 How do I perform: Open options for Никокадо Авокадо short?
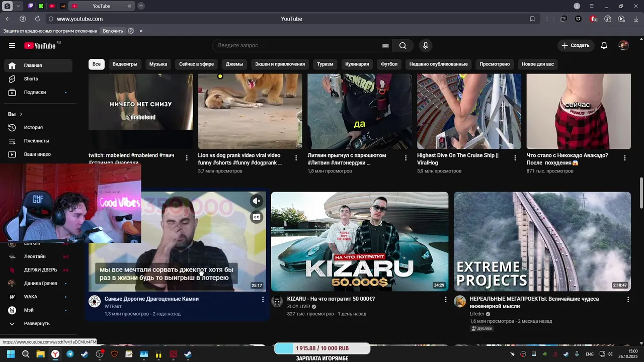point(624,158)
